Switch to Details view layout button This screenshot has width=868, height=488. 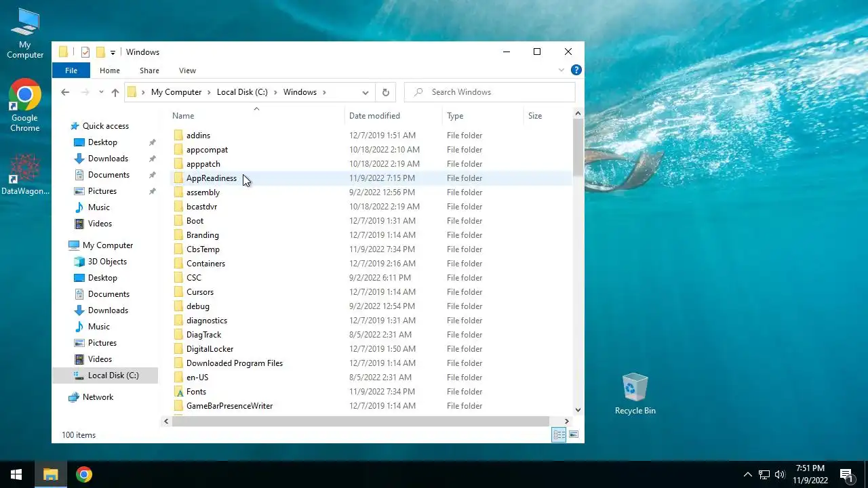[559, 435]
